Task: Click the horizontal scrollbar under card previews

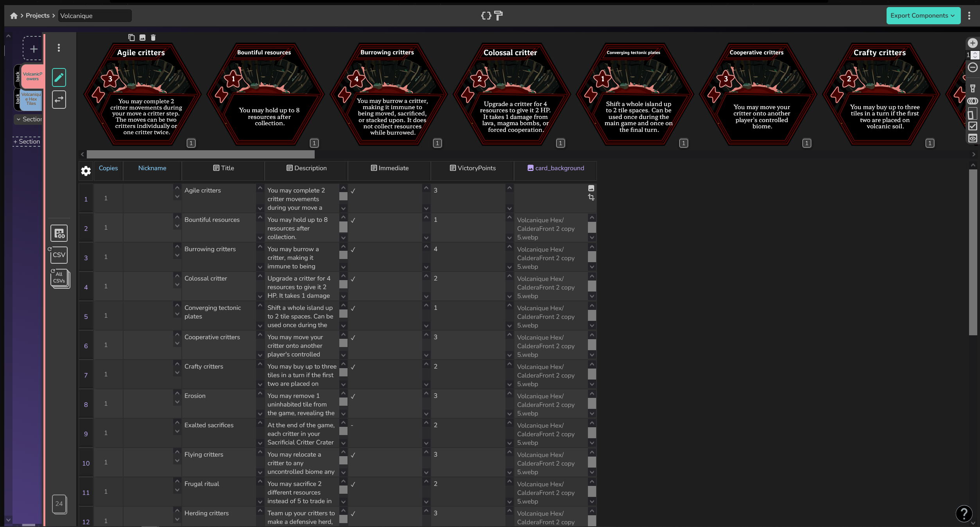Action: click(x=201, y=155)
